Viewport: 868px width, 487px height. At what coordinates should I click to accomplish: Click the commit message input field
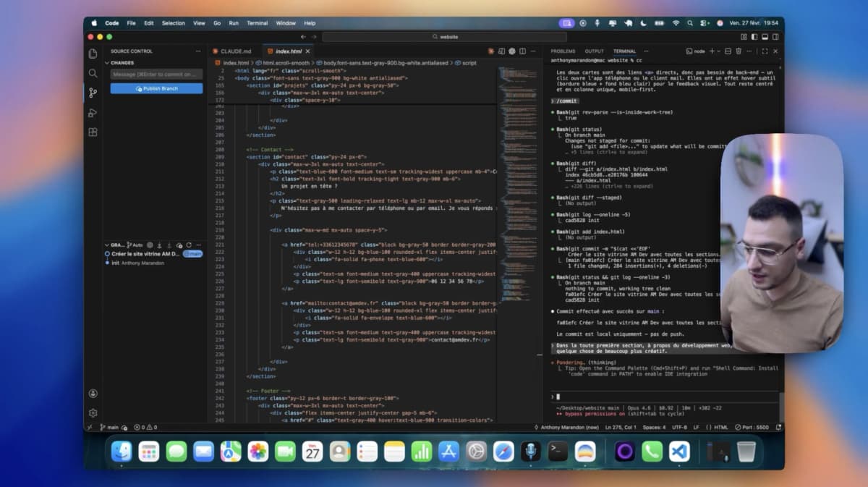click(156, 74)
